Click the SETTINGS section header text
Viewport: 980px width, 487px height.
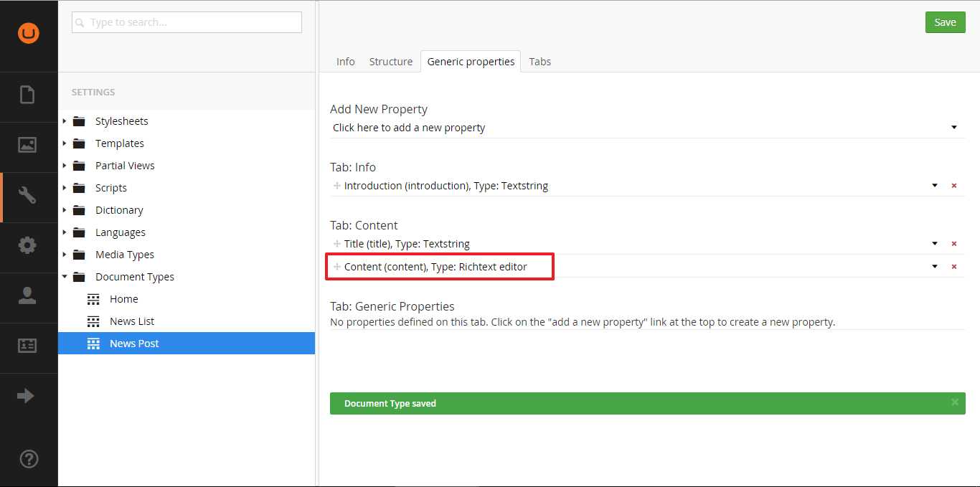pos(93,92)
